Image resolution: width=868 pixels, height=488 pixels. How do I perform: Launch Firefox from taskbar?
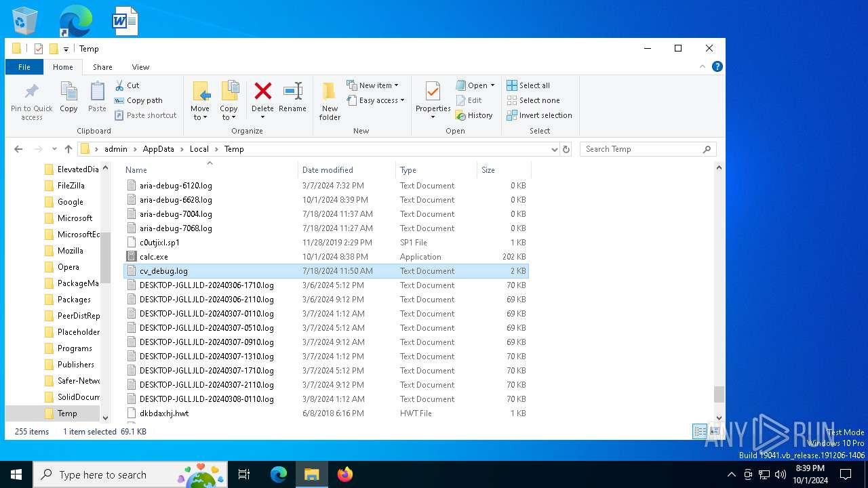tap(345, 474)
